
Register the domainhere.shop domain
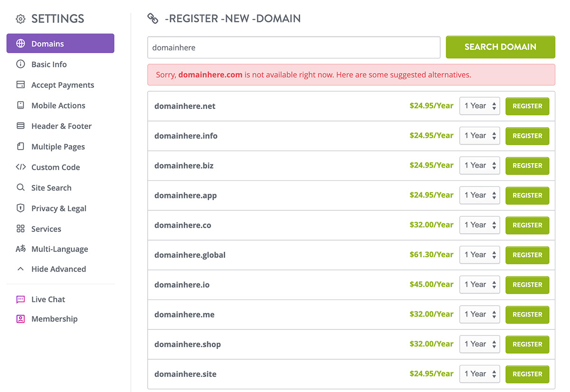[x=527, y=344]
